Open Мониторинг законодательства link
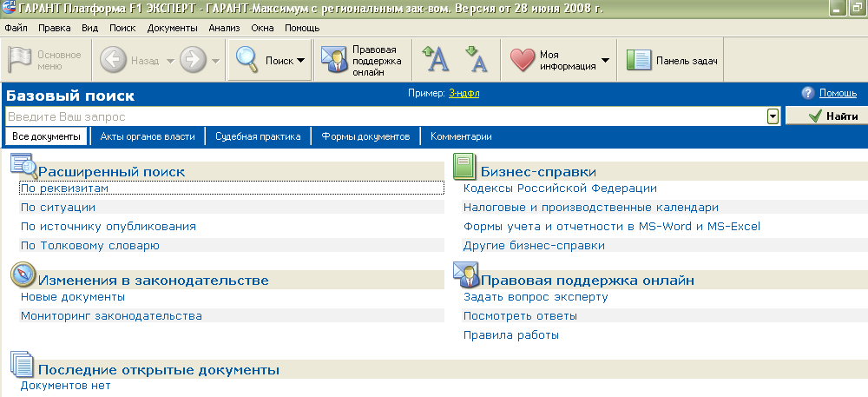The image size is (868, 397). [x=111, y=316]
